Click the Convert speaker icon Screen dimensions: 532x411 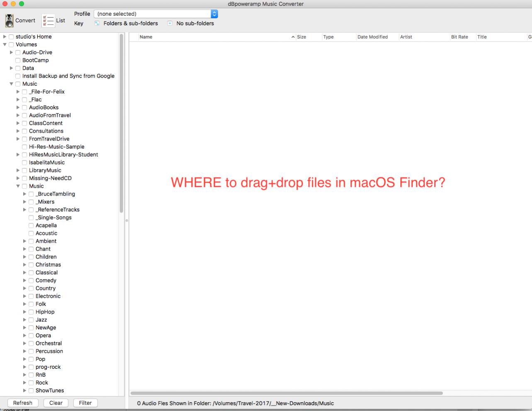click(9, 20)
